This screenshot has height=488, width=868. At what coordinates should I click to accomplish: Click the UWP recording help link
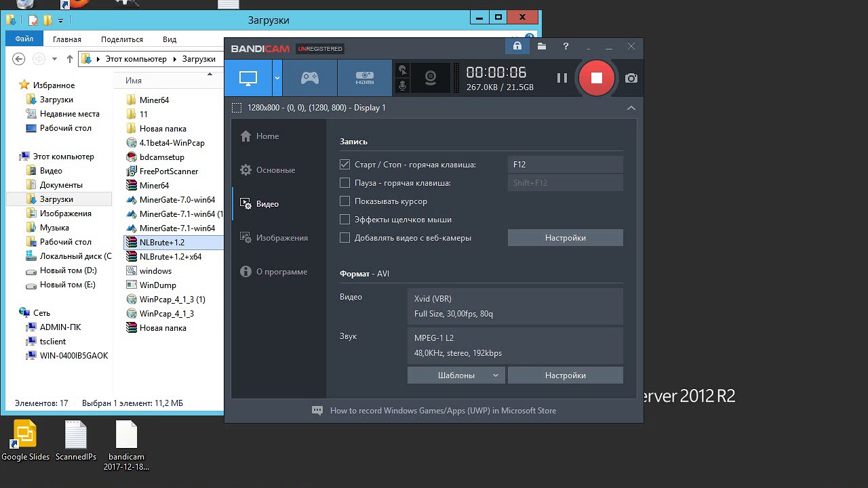point(443,411)
